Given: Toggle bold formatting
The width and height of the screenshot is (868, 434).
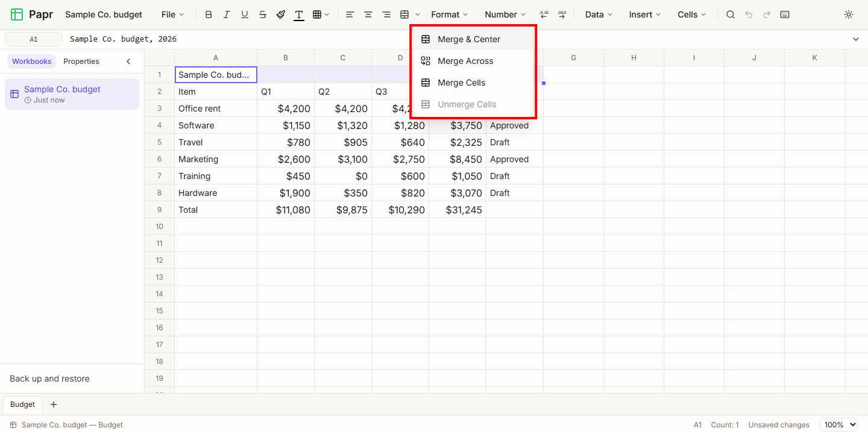Looking at the screenshot, I should (x=209, y=14).
